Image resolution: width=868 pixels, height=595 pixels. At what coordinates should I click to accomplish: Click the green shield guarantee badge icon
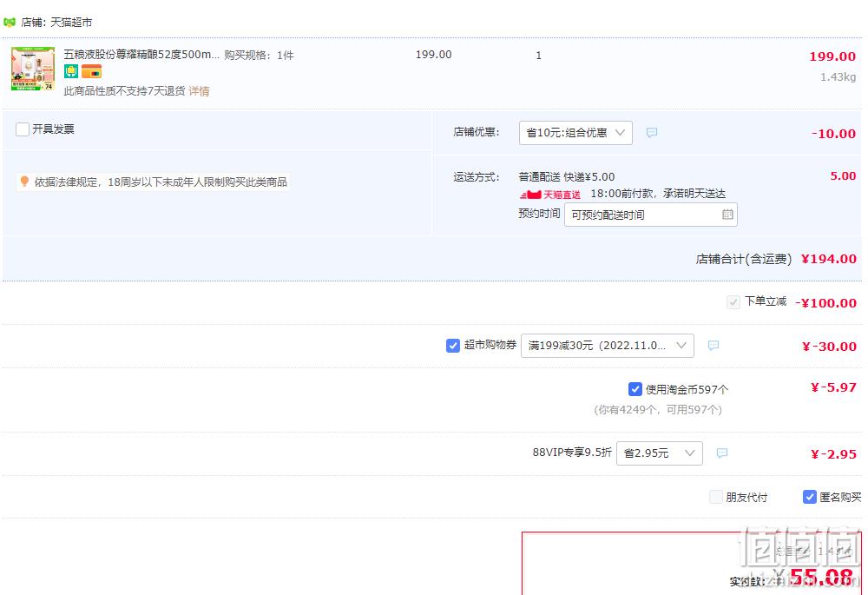tap(71, 71)
